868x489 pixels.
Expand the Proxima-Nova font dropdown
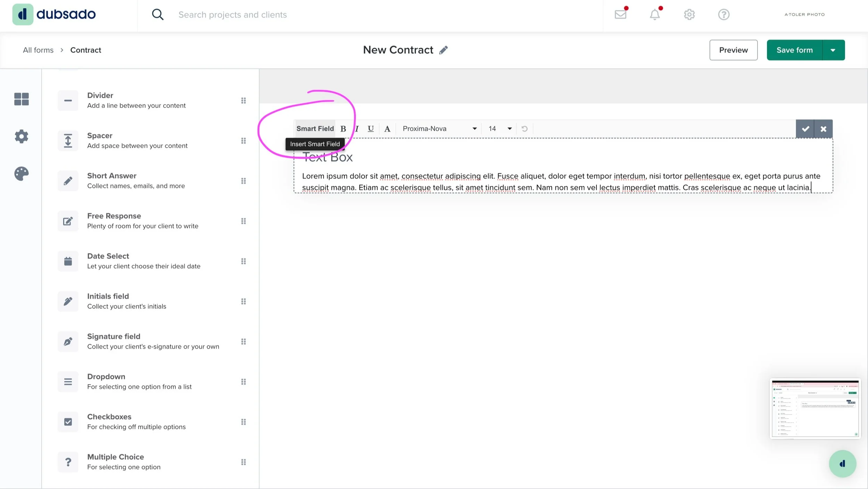439,129
